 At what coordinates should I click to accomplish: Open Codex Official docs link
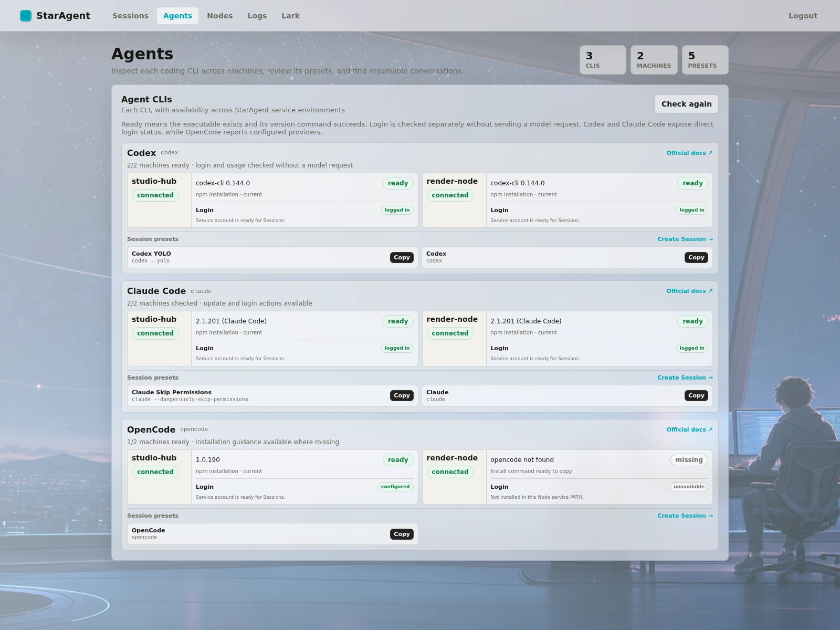[689, 153]
